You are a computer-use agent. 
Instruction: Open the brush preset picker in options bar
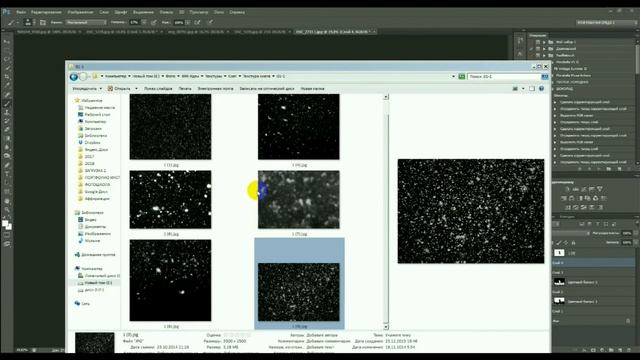click(x=28, y=22)
